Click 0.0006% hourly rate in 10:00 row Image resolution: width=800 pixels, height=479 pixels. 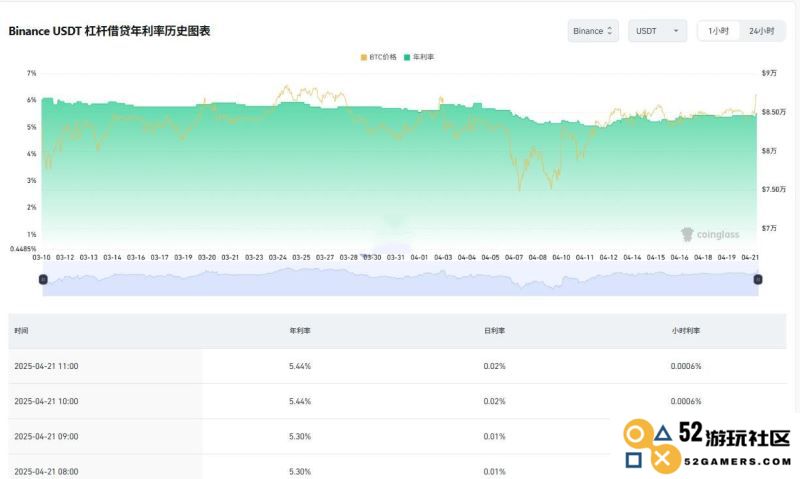[x=686, y=401]
